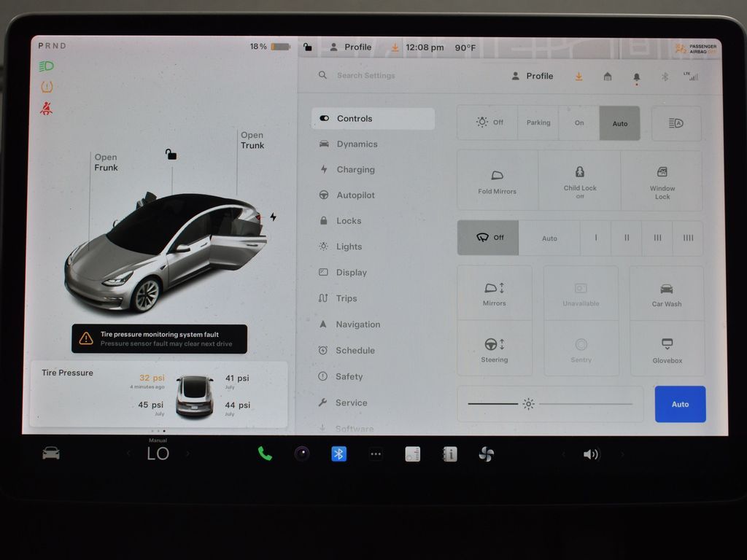Tap the car icon in bottom bar
This screenshot has width=747, height=560.
point(51,454)
